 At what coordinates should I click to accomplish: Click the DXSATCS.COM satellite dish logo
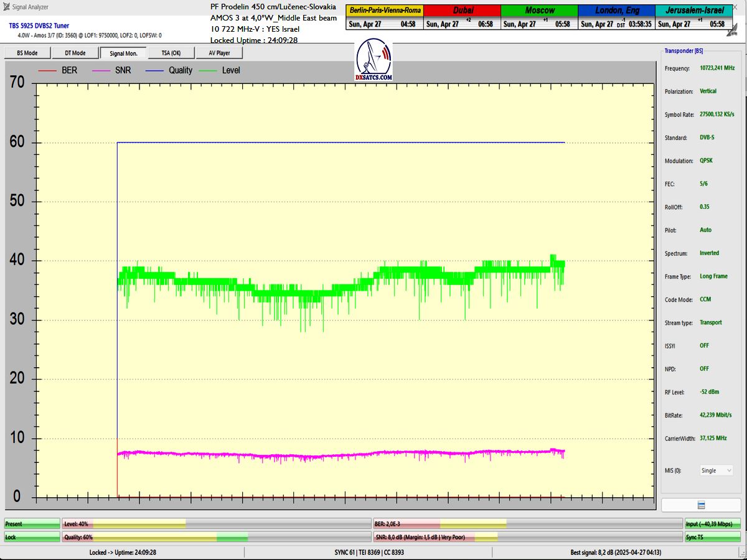pyautogui.click(x=374, y=60)
